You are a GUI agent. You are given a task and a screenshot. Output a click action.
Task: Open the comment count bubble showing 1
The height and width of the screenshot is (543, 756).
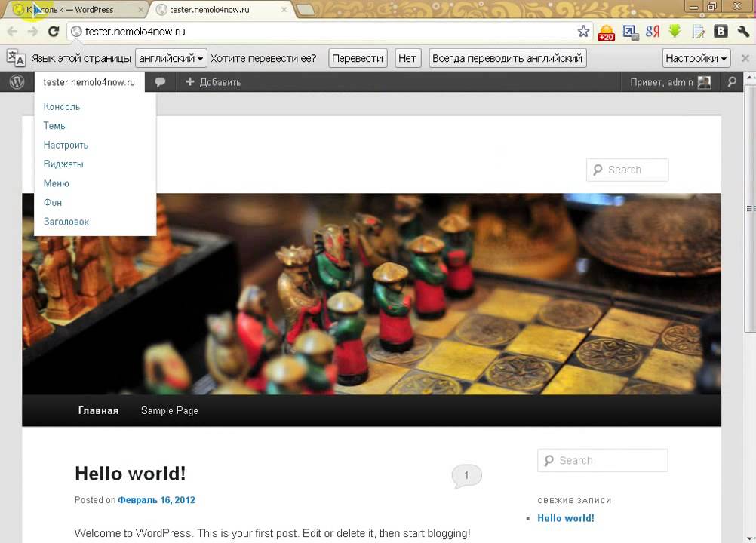(466, 476)
